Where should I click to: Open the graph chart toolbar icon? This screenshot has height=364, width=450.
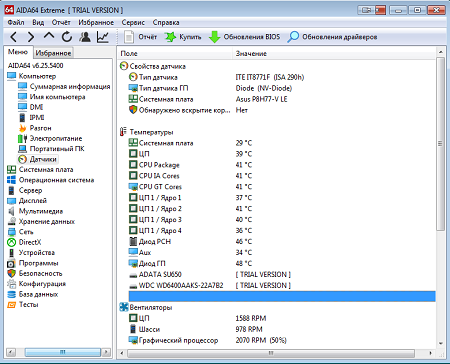(x=103, y=37)
